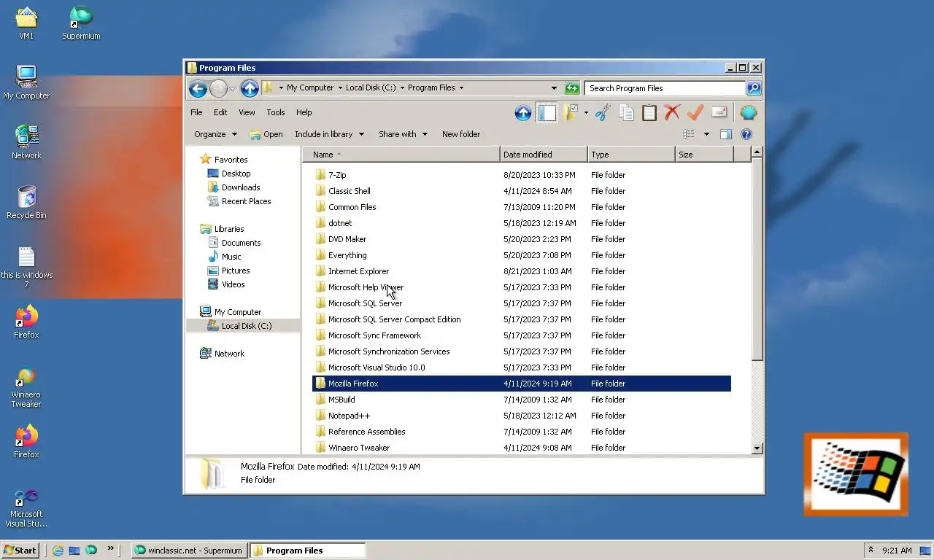Select Downloads in the navigation pane
Image resolution: width=934 pixels, height=560 pixels.
point(241,187)
